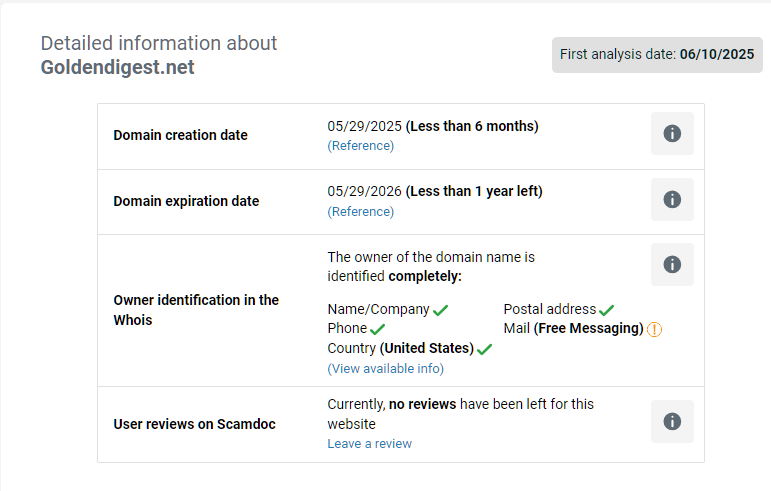
Task: Open info icon beside Domain expiration date
Action: coord(672,199)
